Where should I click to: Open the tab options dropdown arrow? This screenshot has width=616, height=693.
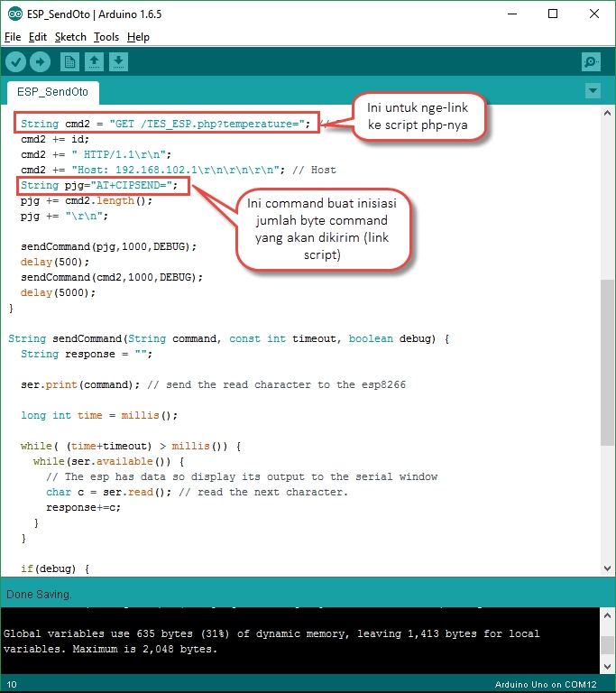[x=593, y=91]
